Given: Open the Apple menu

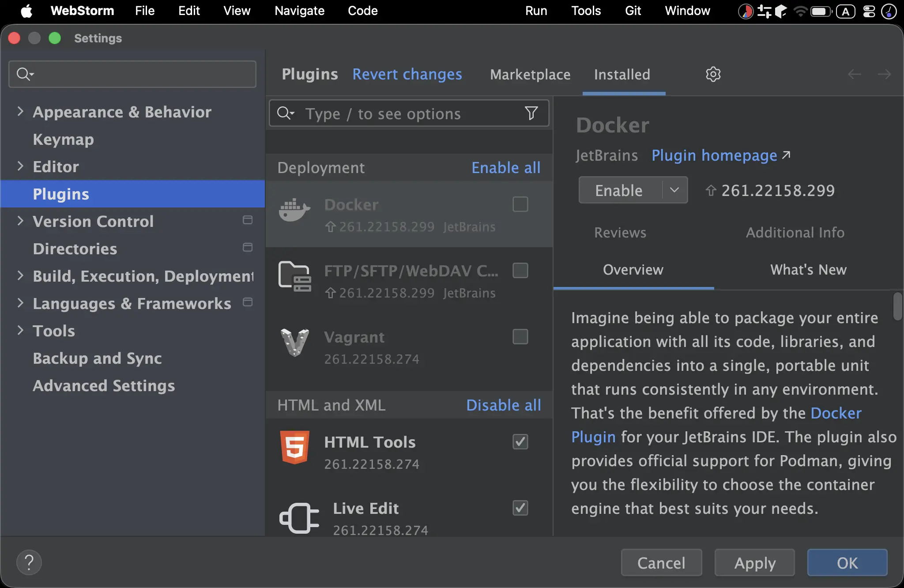Looking at the screenshot, I should pos(26,11).
